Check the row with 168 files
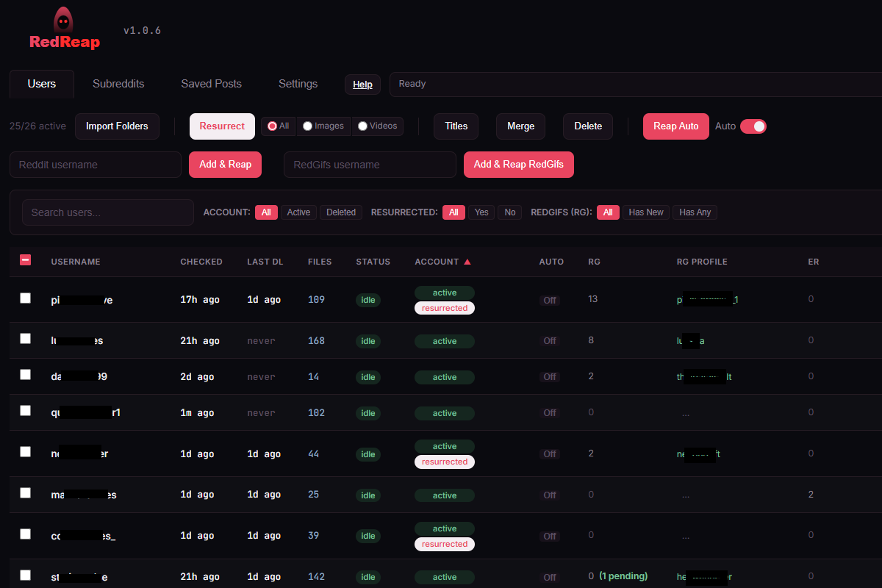The height and width of the screenshot is (588, 882). click(26, 339)
